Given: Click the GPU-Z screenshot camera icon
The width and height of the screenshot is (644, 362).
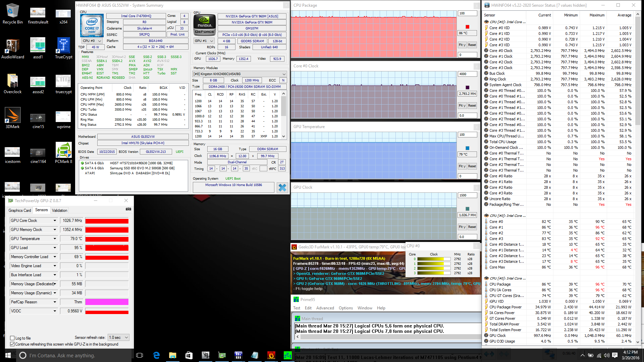Looking at the screenshot, I should [x=128, y=209].
